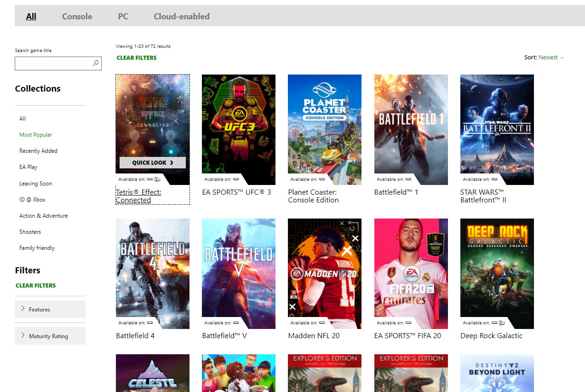Select the Shooters collection

tap(30, 232)
